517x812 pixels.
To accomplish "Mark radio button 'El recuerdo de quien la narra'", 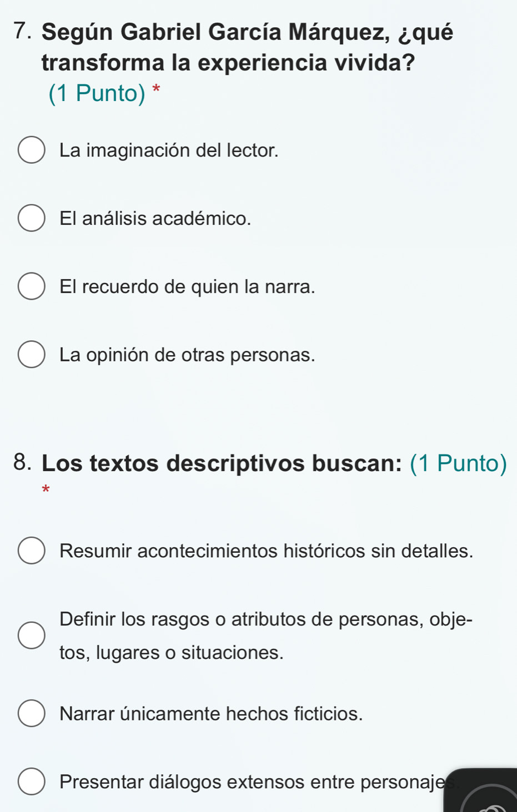I will pyautogui.click(x=32, y=287).
